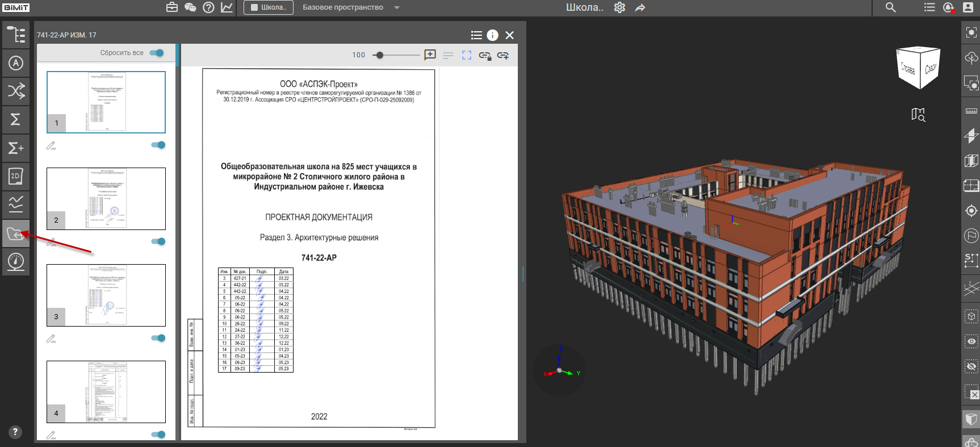Viewport: 980px width, 447px height.
Task: Select page 2 thumbnail
Action: [106, 199]
